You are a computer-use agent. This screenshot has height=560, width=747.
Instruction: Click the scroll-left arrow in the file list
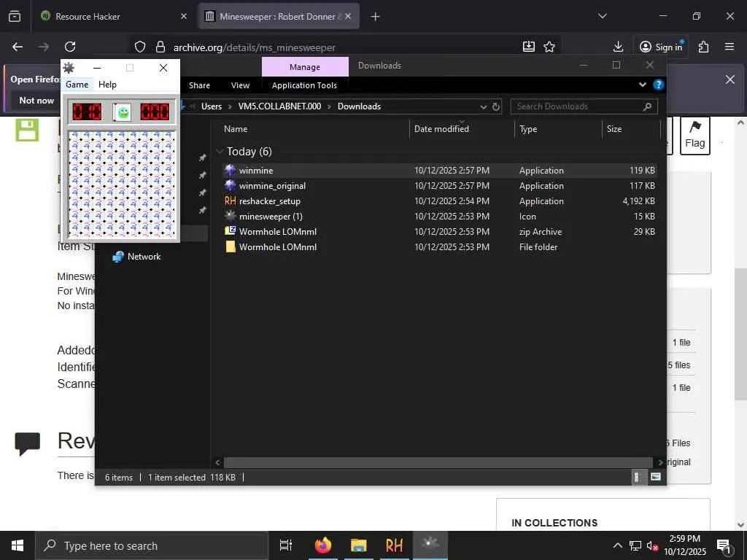point(217,462)
